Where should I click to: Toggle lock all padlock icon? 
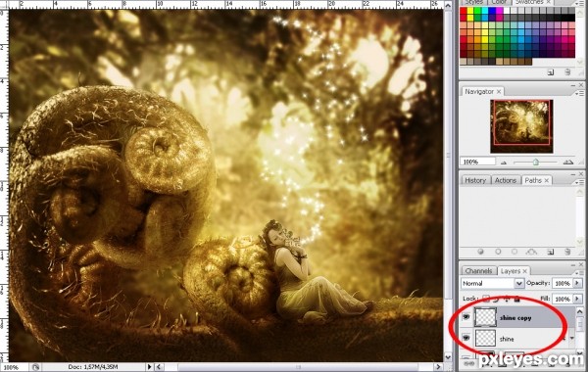click(517, 299)
